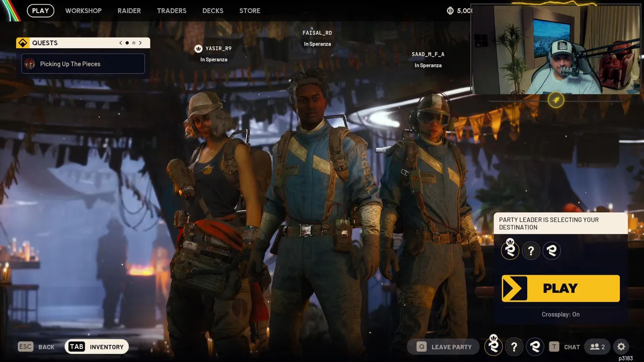The height and width of the screenshot is (362, 644).
Task: Click player name SAAD_M_F_A
Action: (x=428, y=54)
